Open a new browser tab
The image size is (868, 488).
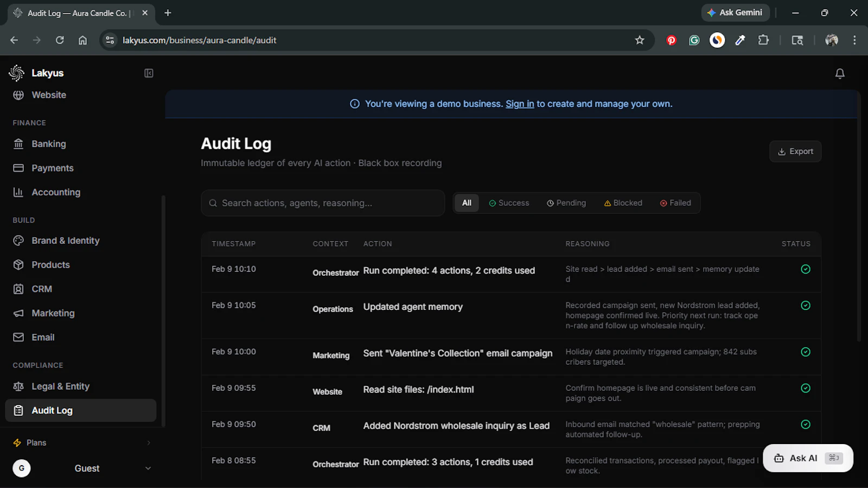(168, 13)
